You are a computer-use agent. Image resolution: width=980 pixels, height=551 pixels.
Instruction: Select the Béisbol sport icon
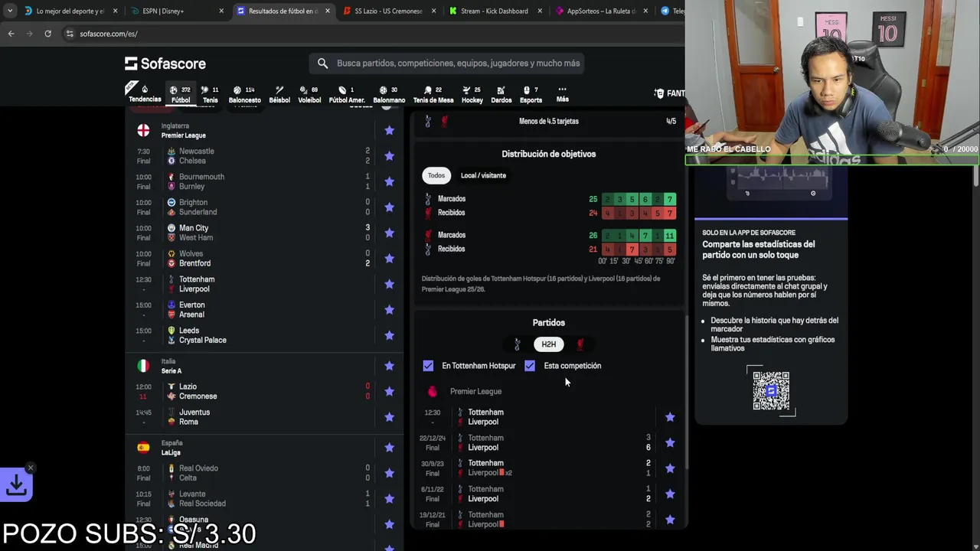[x=279, y=94]
